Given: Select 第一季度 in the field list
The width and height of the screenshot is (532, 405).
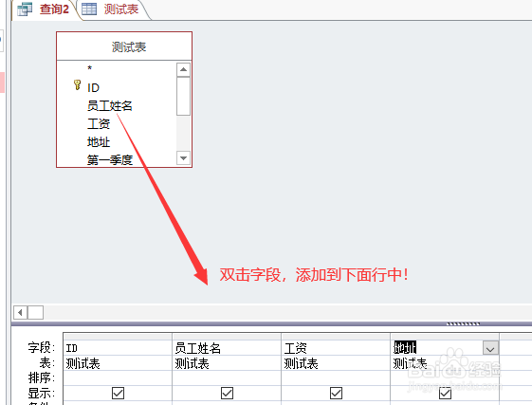Looking at the screenshot, I should point(110,160).
